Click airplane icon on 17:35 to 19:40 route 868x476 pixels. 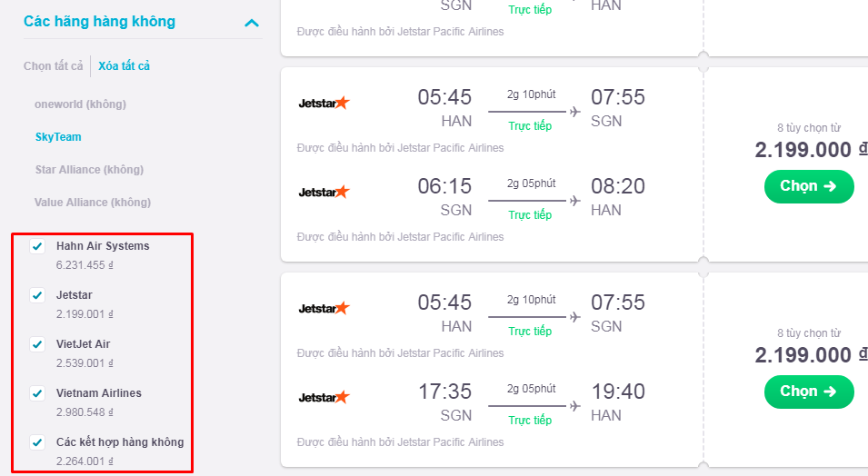pos(575,406)
